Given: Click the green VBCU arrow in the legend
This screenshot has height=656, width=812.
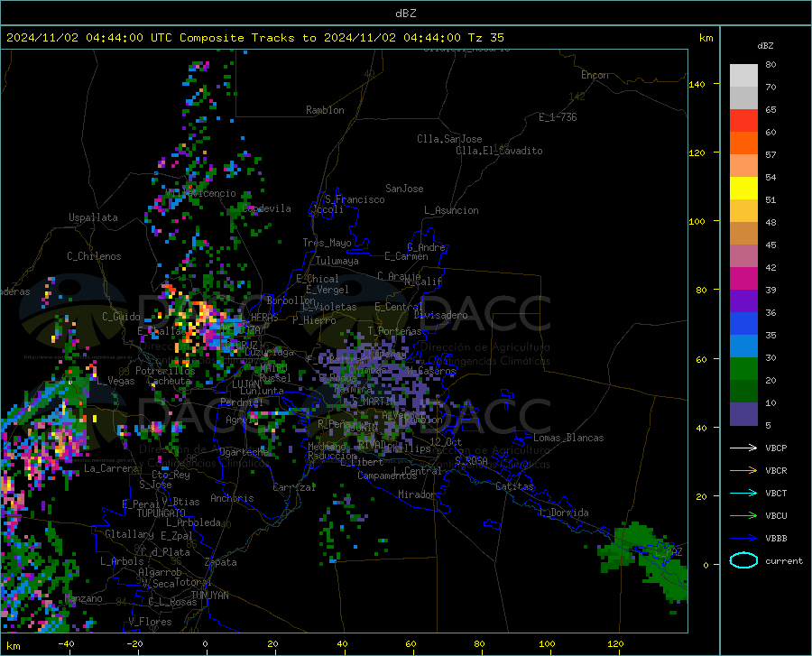Looking at the screenshot, I should tap(743, 515).
